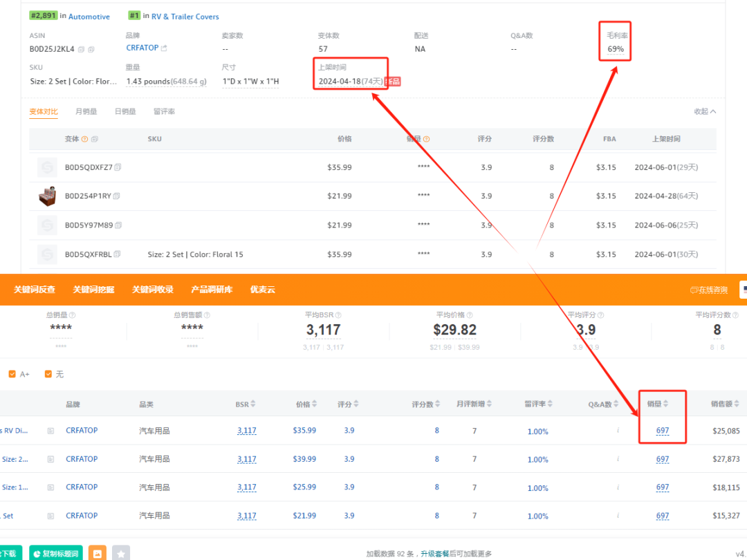
Task: Switch to the 日销量 tab
Action: 125,111
